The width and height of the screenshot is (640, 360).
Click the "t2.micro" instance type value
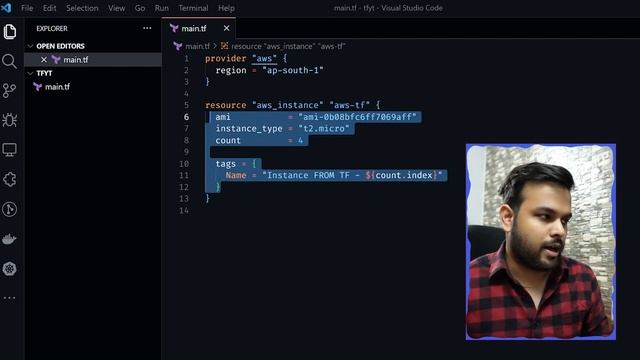point(324,129)
